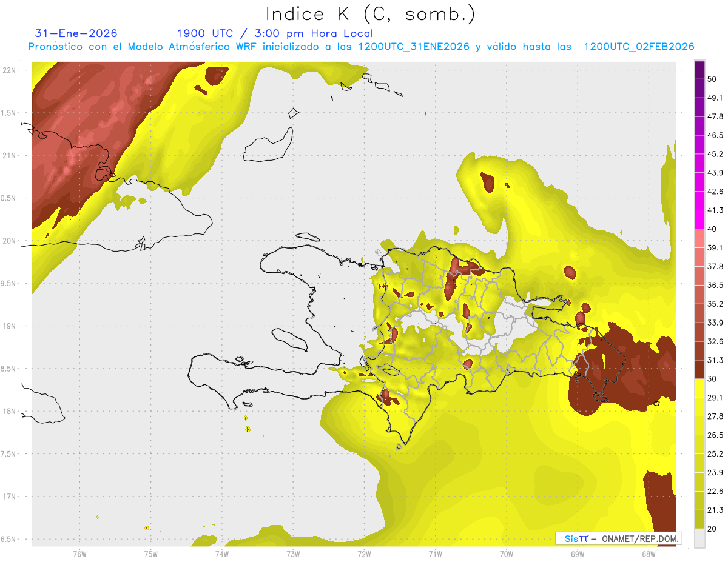
Task: Click the colorbar value '40'
Action: (x=712, y=229)
